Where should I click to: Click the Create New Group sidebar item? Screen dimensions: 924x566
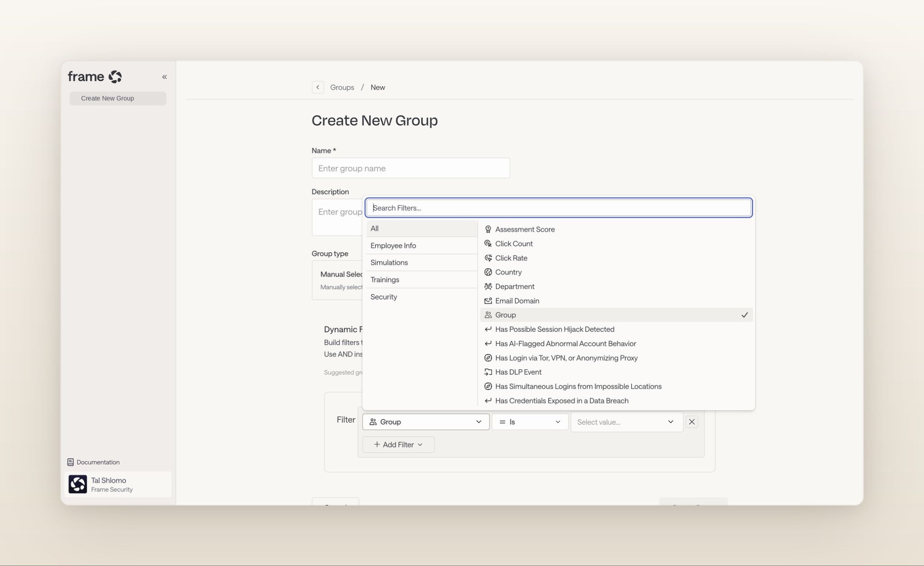[118, 98]
